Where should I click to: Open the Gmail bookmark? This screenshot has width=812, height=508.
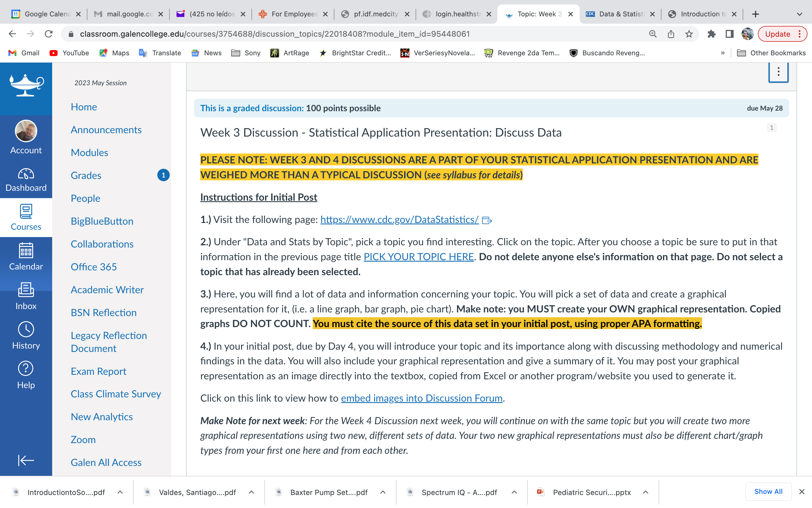[x=24, y=53]
